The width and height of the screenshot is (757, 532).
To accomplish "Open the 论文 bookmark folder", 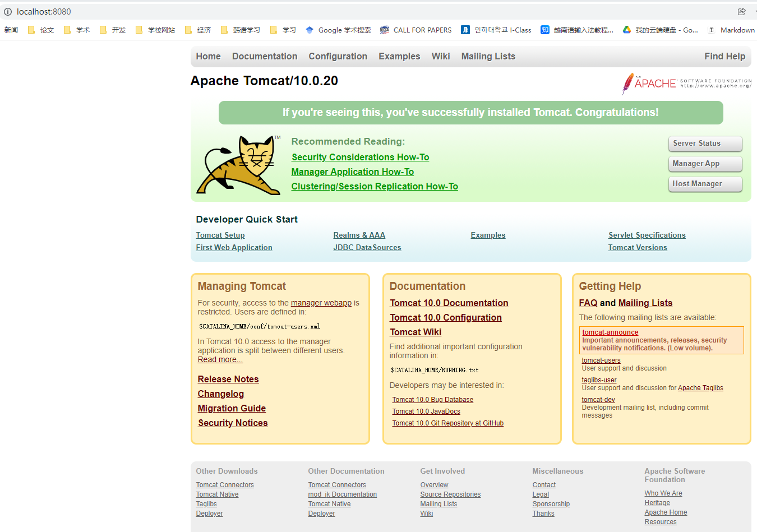I will pos(41,30).
